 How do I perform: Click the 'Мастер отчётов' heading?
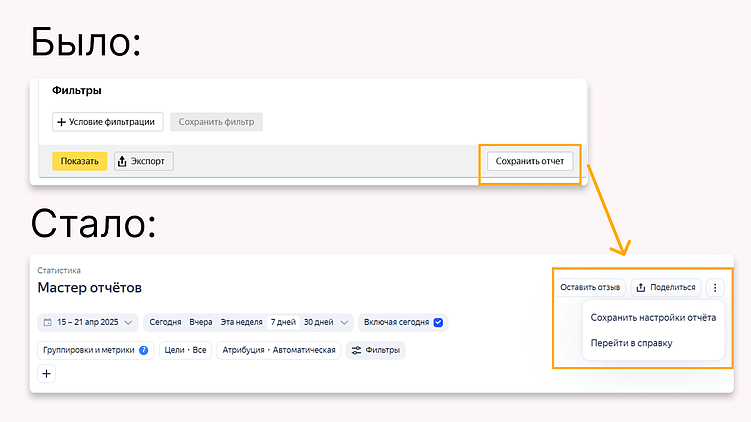tap(90, 288)
